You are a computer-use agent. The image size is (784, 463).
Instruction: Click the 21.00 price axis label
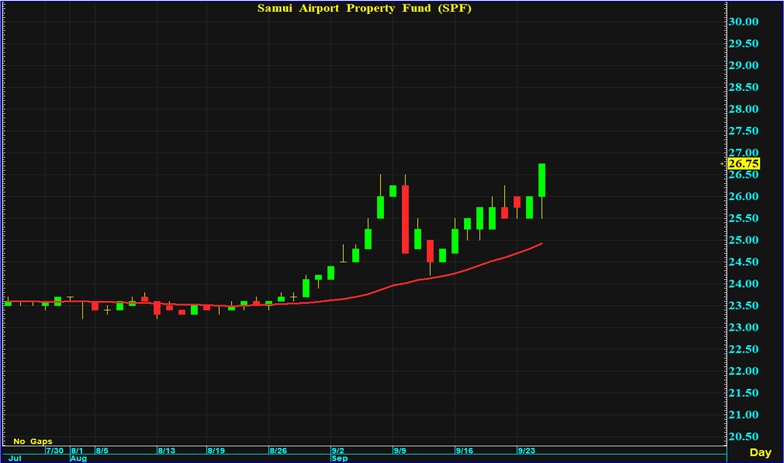tap(744, 415)
